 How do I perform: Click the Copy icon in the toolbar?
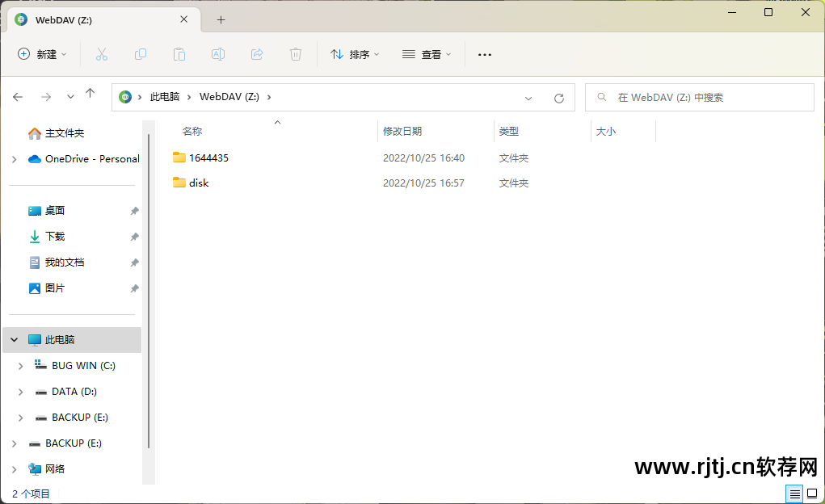coord(140,54)
